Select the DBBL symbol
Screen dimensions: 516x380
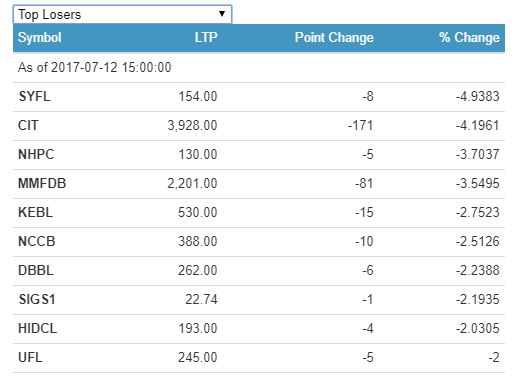pos(36,271)
